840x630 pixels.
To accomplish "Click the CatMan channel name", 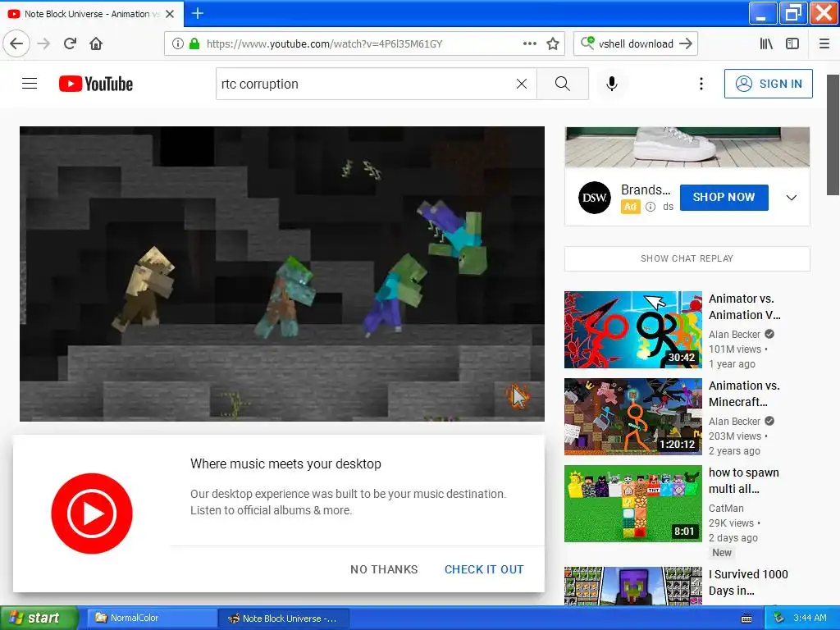I will click(726, 508).
